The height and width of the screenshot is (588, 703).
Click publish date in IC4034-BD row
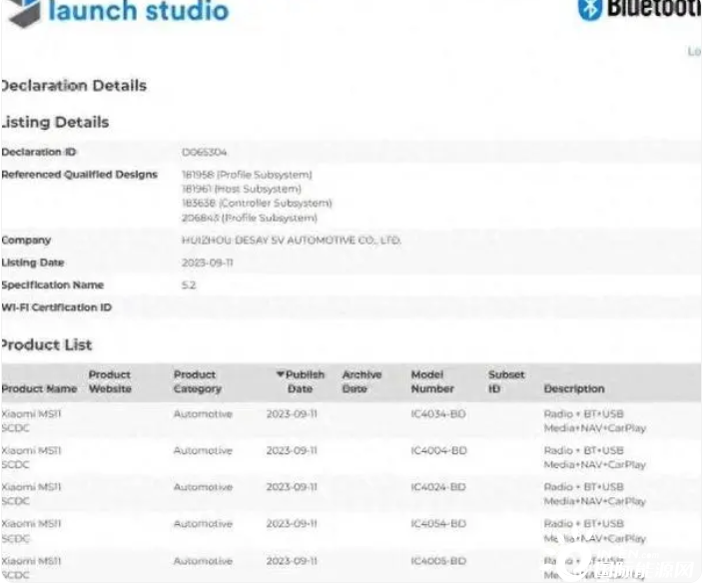[292, 413]
